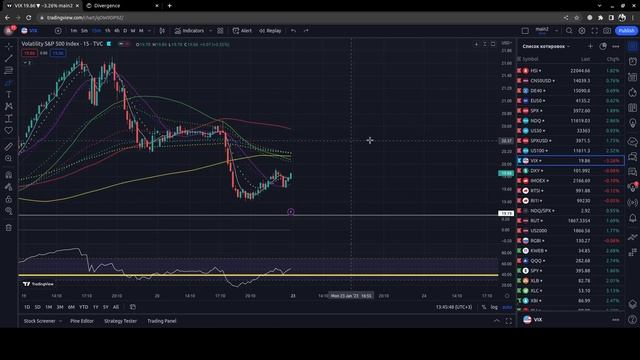The image size is (640, 360).
Task: Open watchlist advanced view pie icon
Action: (603, 47)
